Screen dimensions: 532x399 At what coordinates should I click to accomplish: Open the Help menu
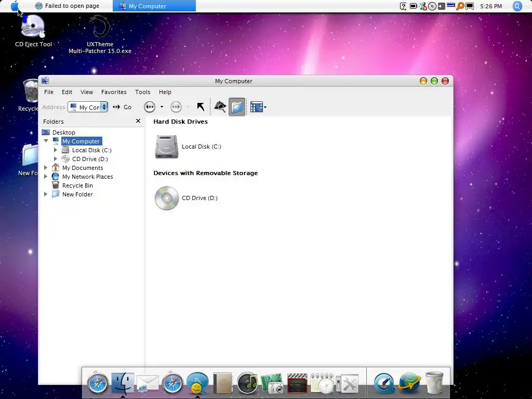coord(165,92)
